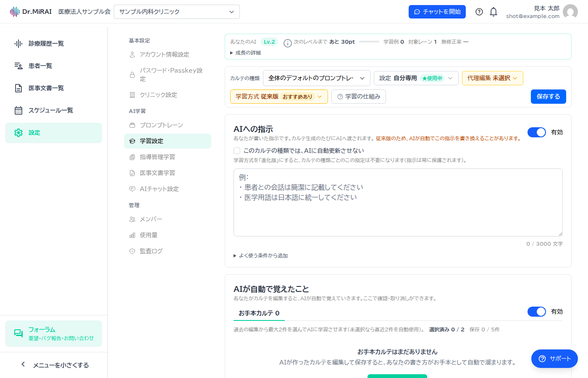
Task: Click the Lv.2 badge
Action: [269, 42]
